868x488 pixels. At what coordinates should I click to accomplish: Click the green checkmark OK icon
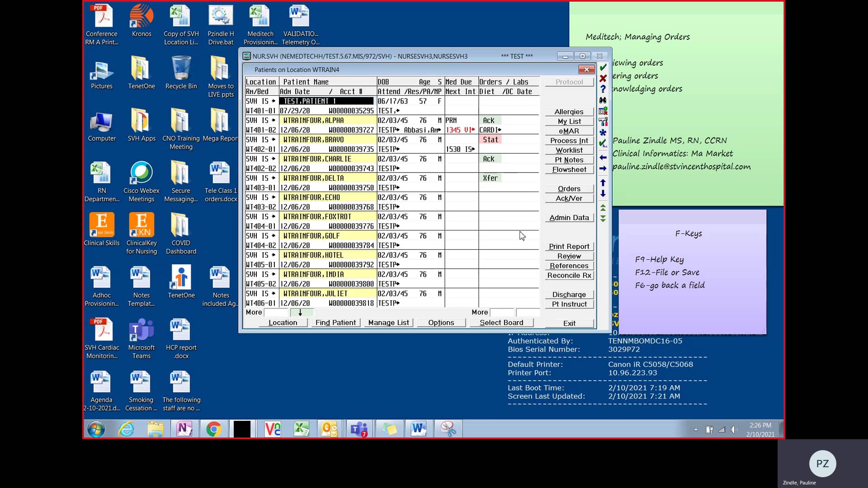[x=603, y=68]
